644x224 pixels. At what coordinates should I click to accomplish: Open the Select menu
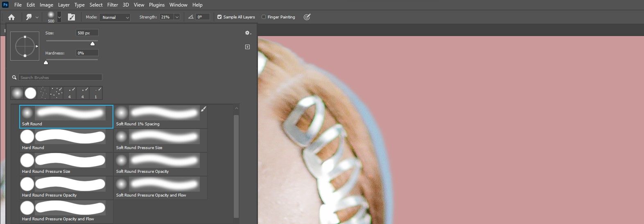(x=96, y=5)
